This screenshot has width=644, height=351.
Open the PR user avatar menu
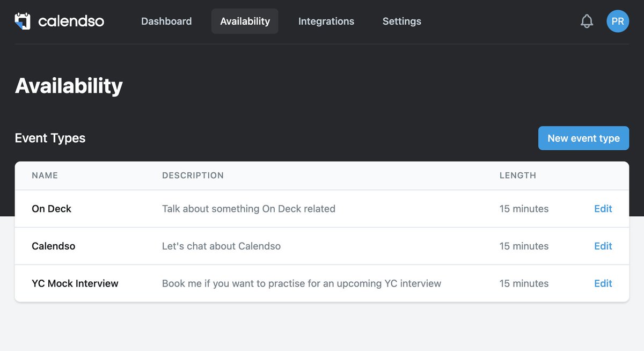tap(618, 21)
